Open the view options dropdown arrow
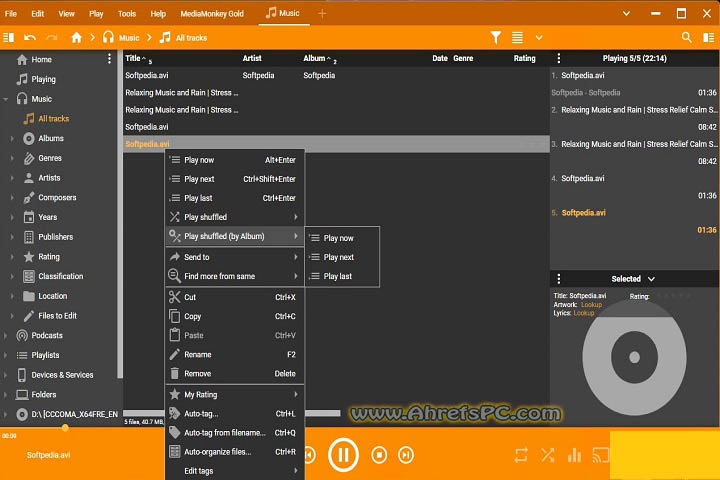Viewport: 720px width, 480px height. tap(539, 38)
